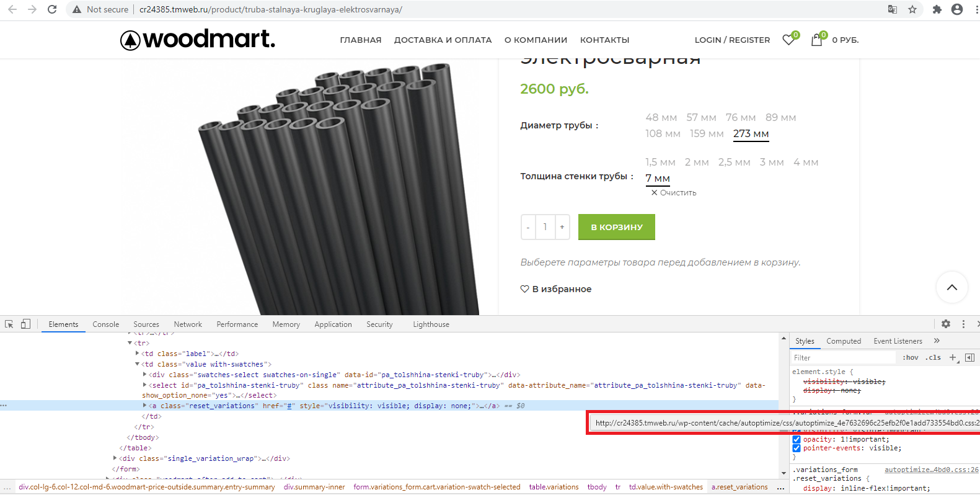This screenshot has height=495, width=980.
Task: Reload the page
Action: click(52, 9)
